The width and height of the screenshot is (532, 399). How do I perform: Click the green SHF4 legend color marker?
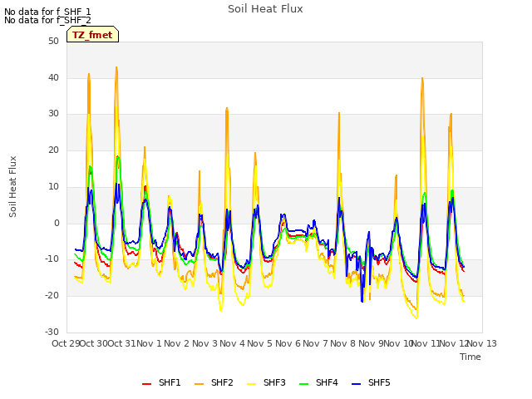click(304, 384)
